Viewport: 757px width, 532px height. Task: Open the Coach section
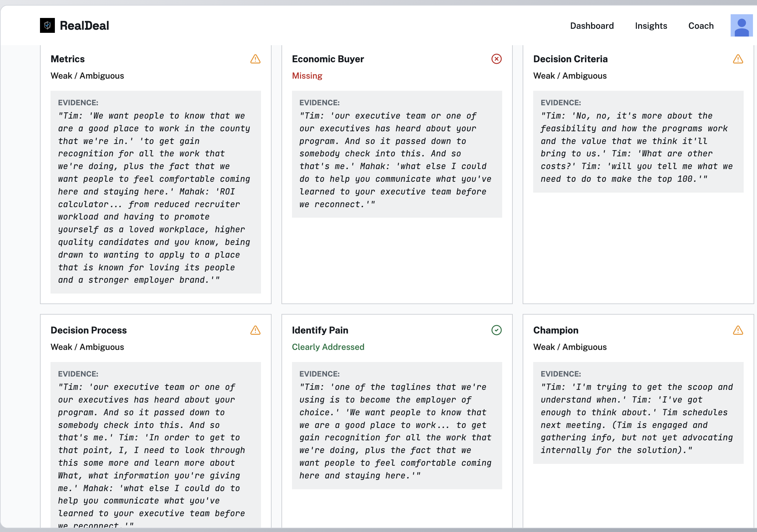click(701, 26)
